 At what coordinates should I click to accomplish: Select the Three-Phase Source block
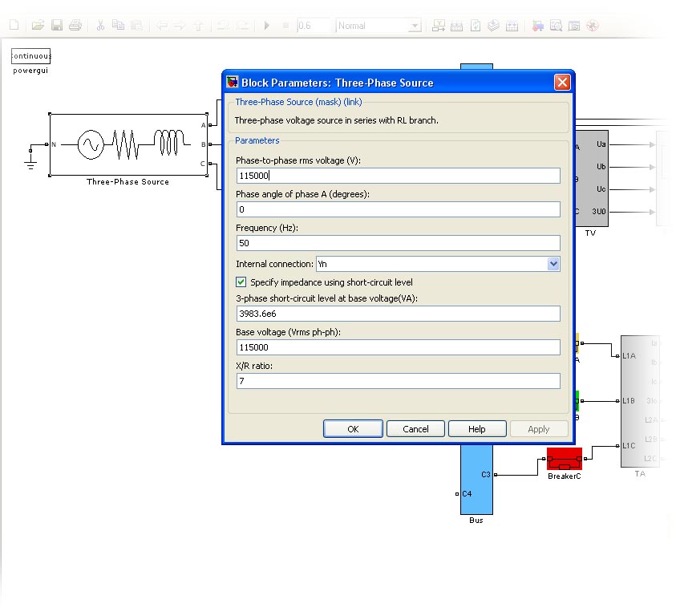(x=128, y=144)
